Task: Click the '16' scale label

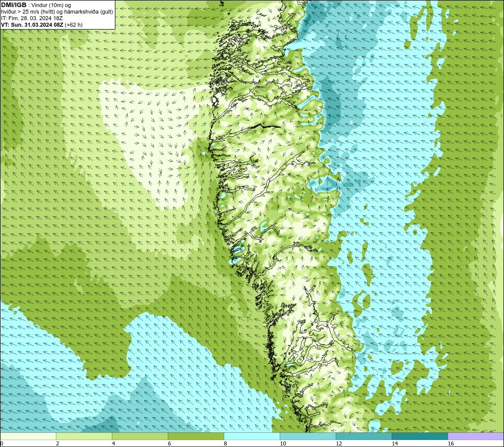Action: tap(451, 444)
